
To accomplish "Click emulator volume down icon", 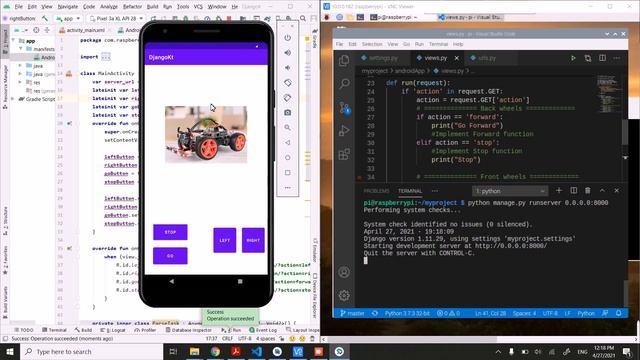I will pos(288,68).
